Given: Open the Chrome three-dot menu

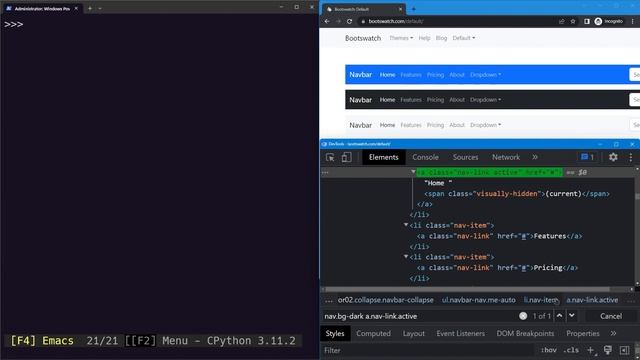Looking at the screenshot, I should (633, 21).
